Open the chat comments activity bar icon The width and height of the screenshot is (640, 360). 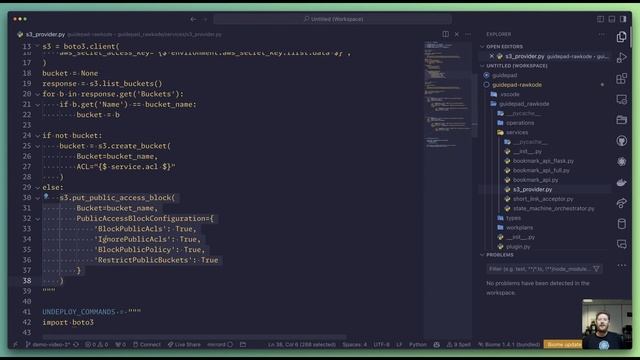pos(621,244)
